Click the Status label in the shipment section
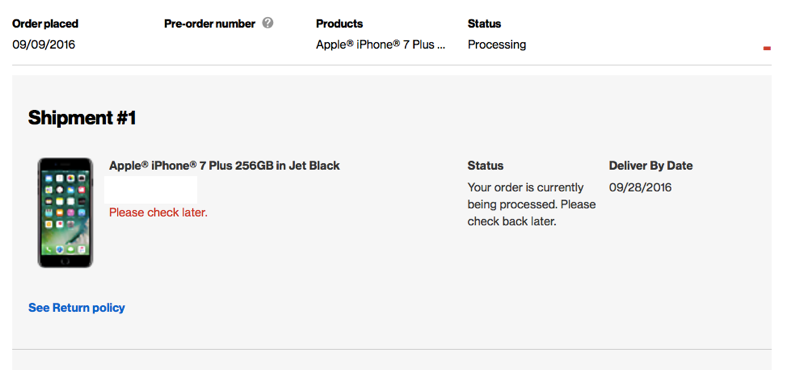The width and height of the screenshot is (800, 370). pos(485,166)
